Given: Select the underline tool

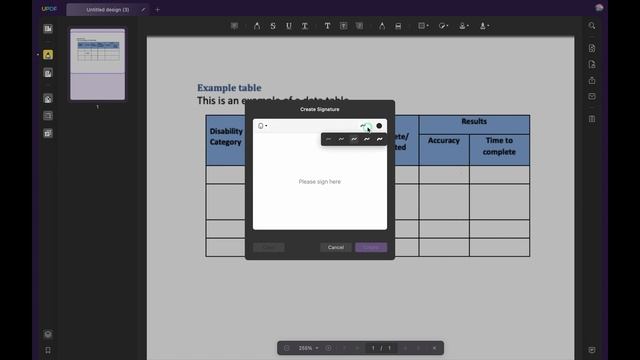Looking at the screenshot, I should tap(289, 26).
